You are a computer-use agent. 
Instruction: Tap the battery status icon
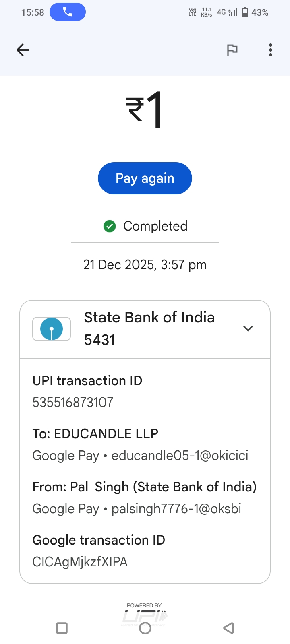pos(245,12)
